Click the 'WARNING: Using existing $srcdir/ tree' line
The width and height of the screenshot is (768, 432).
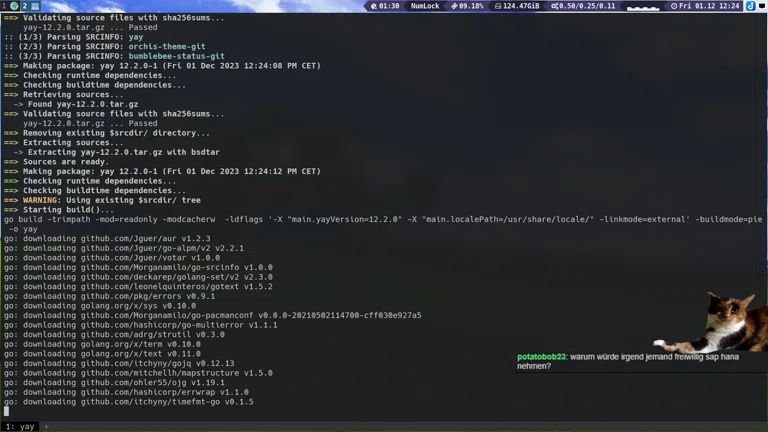point(102,200)
